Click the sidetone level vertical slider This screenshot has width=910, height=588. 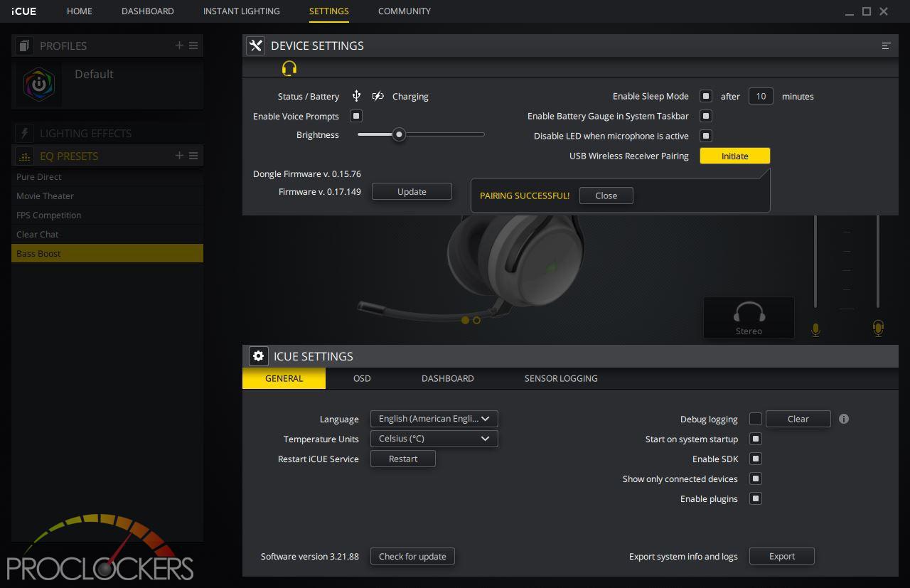click(x=878, y=262)
